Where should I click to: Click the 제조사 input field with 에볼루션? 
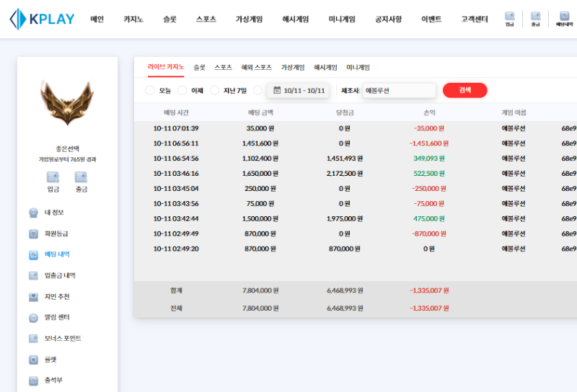pyautogui.click(x=400, y=90)
